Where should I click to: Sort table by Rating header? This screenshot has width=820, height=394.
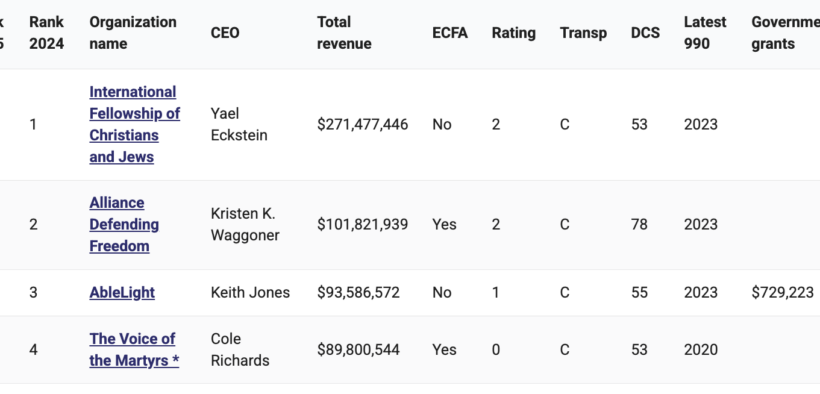click(514, 33)
